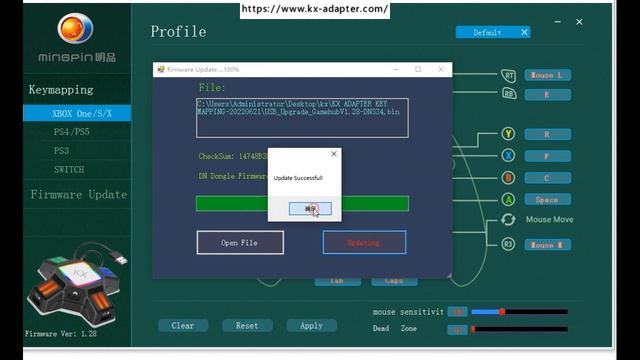640x360 pixels.
Task: Click the green firmware progress bar
Action: [x=302, y=203]
